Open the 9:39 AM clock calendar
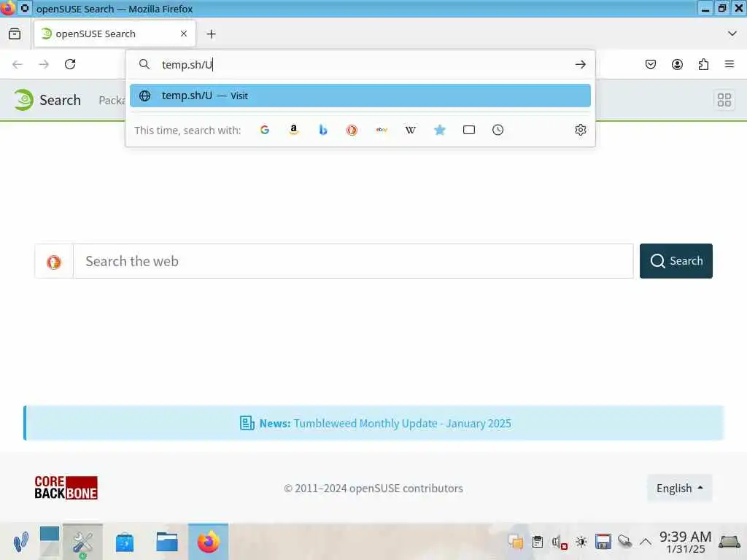Screen dimensions: 747x560 [x=685, y=542]
